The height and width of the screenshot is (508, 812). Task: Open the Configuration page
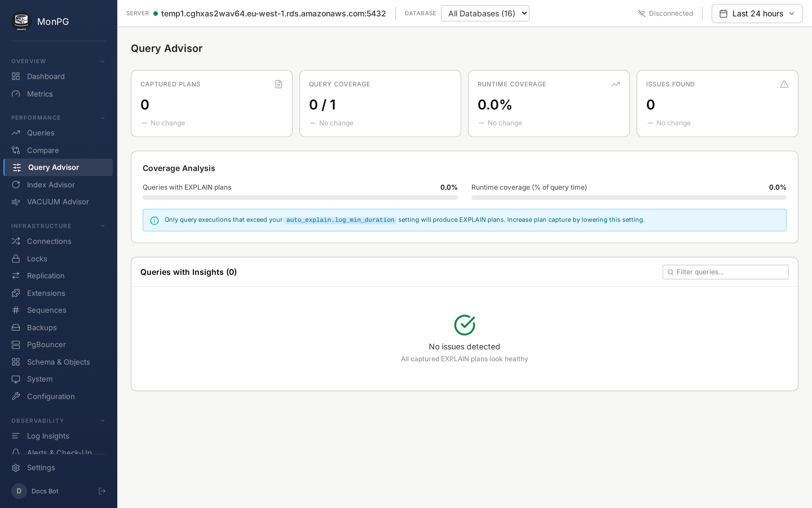58,396
